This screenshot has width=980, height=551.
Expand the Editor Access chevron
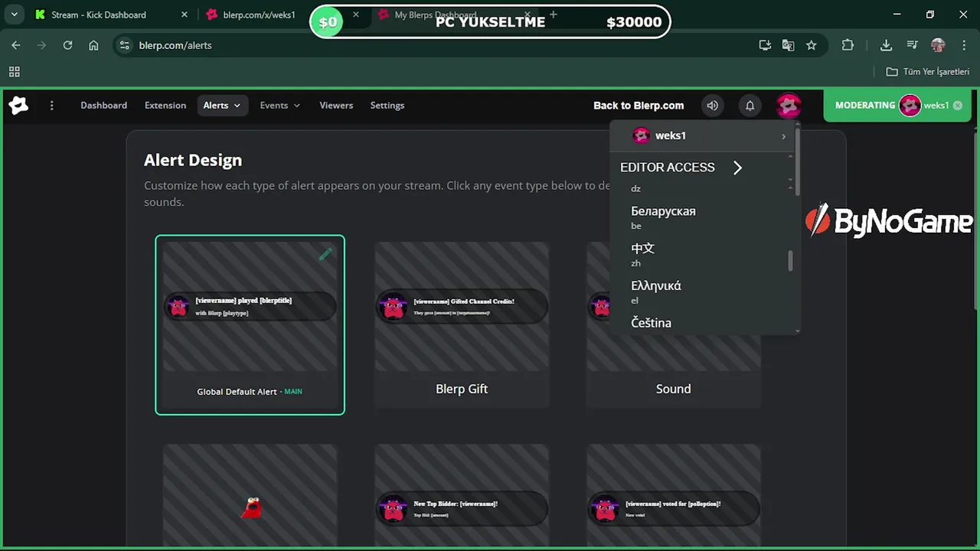(x=737, y=168)
